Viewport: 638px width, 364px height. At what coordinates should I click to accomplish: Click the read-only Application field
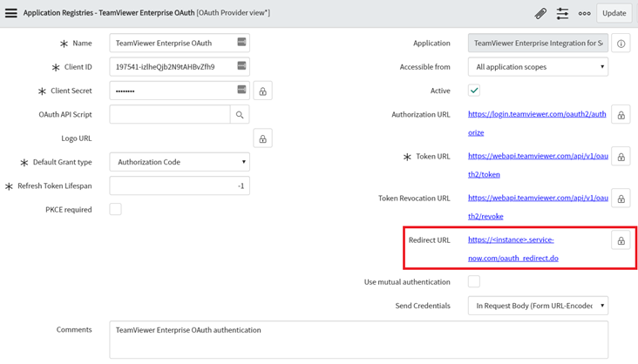[538, 44]
